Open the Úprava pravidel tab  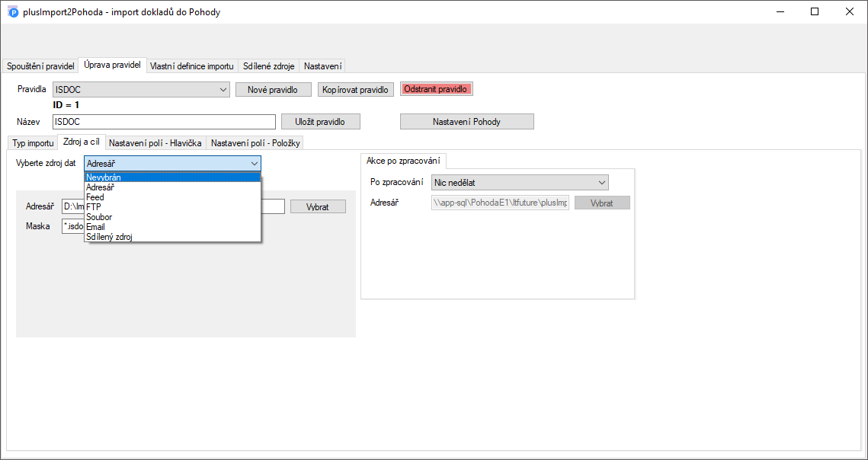click(x=112, y=65)
